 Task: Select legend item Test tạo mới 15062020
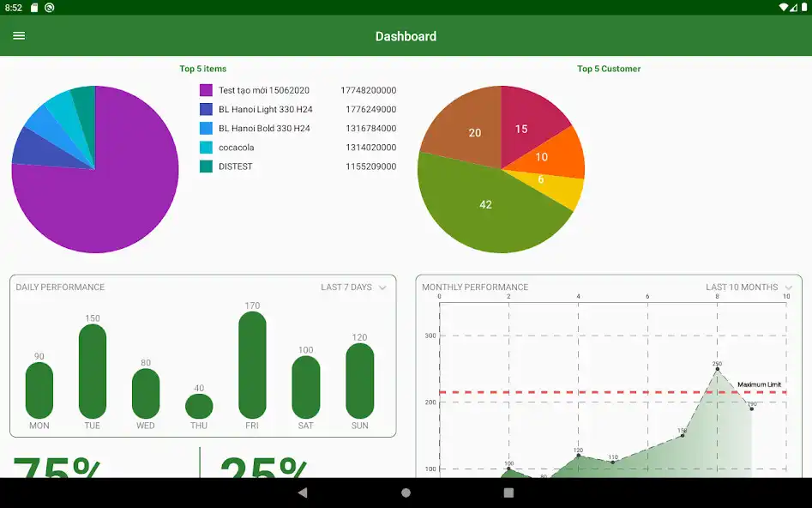[264, 90]
